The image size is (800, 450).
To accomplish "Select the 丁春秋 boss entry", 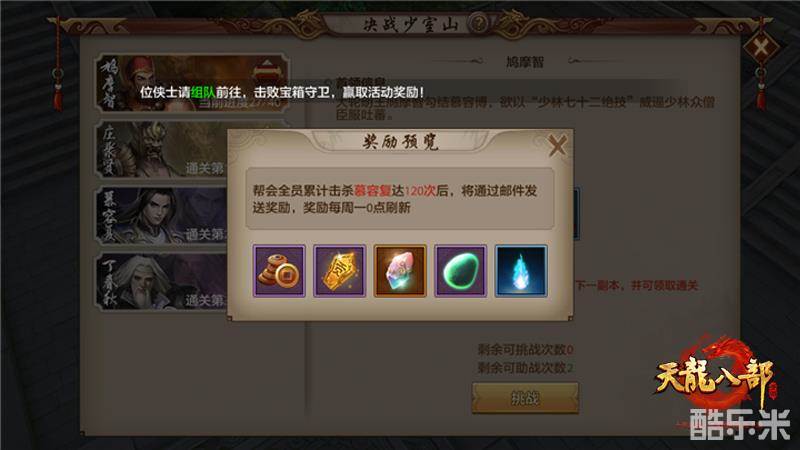I will [162, 282].
